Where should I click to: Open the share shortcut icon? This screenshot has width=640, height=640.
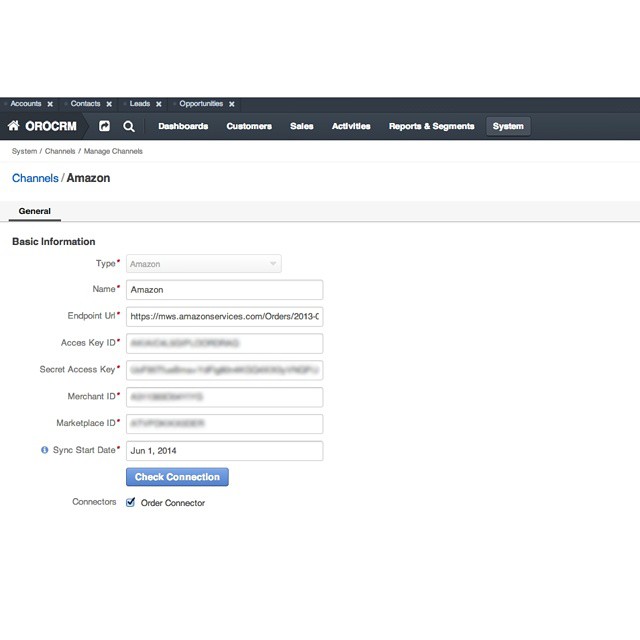(104, 126)
